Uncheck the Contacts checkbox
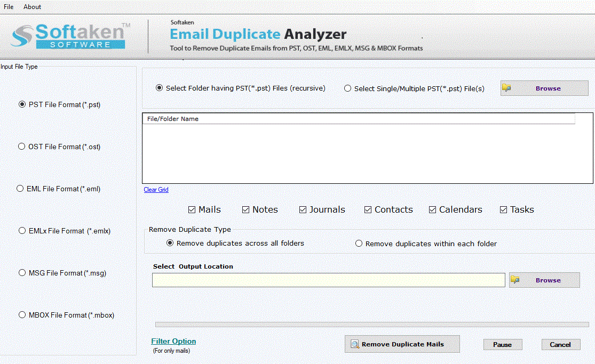 pos(368,209)
